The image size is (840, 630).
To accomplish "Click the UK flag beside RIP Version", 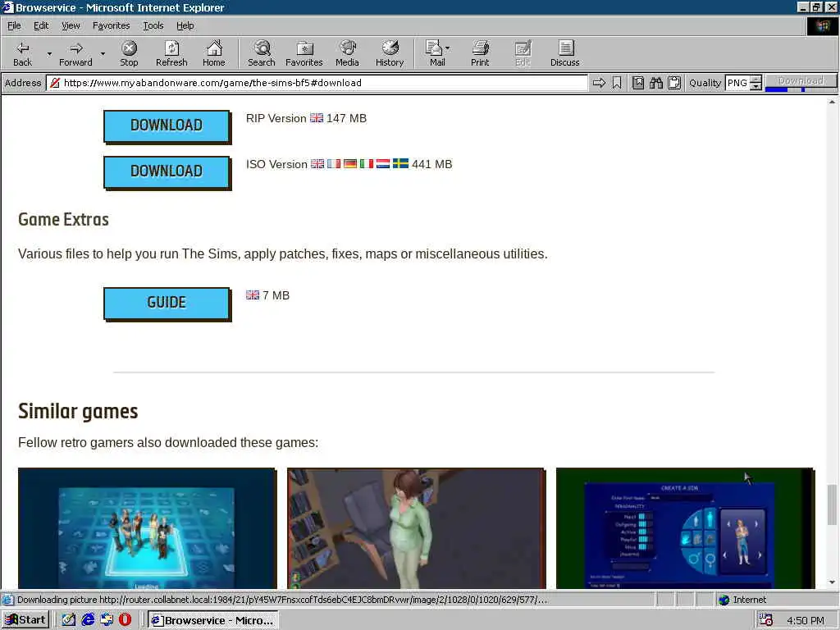I will (317, 118).
